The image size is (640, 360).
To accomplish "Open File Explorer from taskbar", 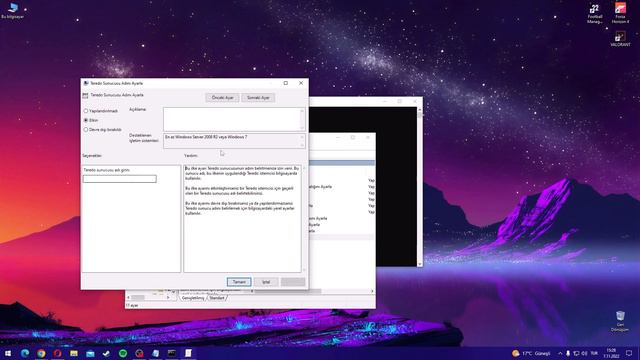I will pos(74,353).
